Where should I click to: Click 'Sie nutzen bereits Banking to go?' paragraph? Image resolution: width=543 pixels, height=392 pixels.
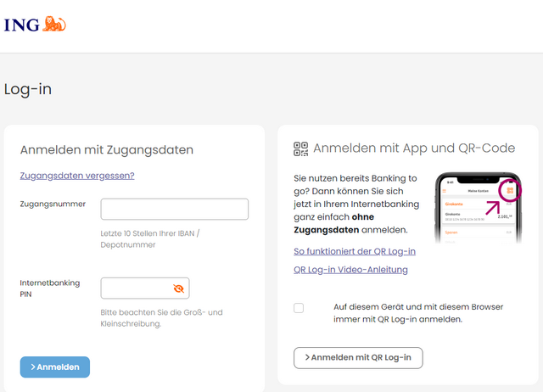(356, 204)
